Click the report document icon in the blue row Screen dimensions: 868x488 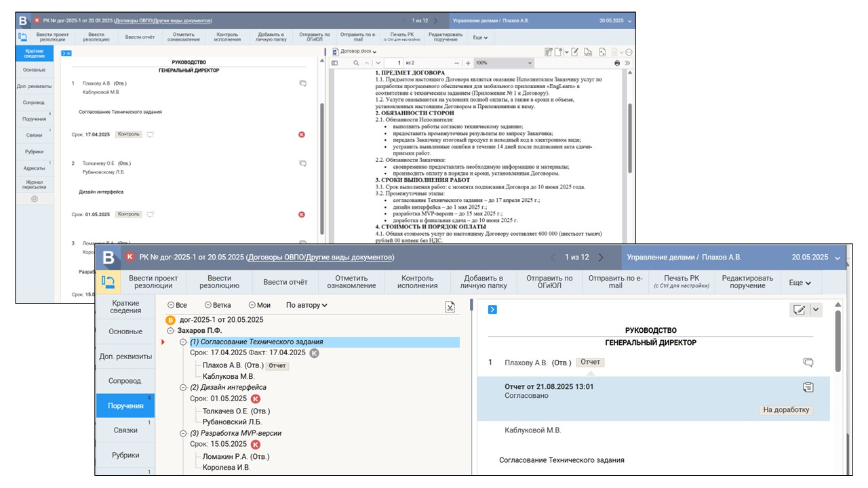808,387
